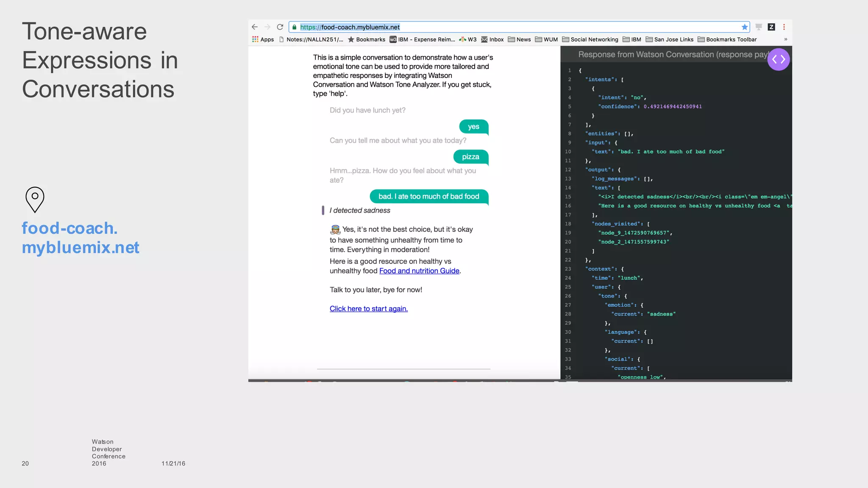Screen dimensions: 868x488
Task: Click the "current": "sadness" JSON line
Action: click(x=643, y=314)
